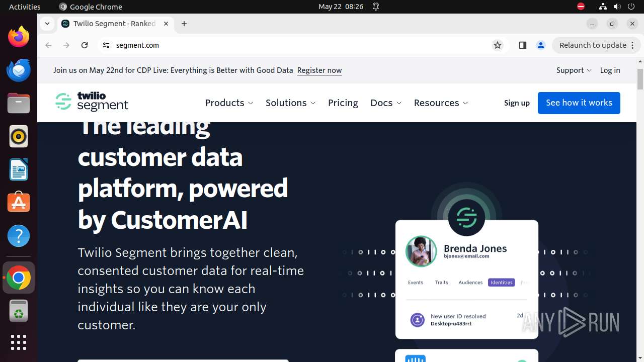Viewport: 644px width, 362px height.
Task: Click the bjones@email.com text
Action: pyautogui.click(x=466, y=256)
